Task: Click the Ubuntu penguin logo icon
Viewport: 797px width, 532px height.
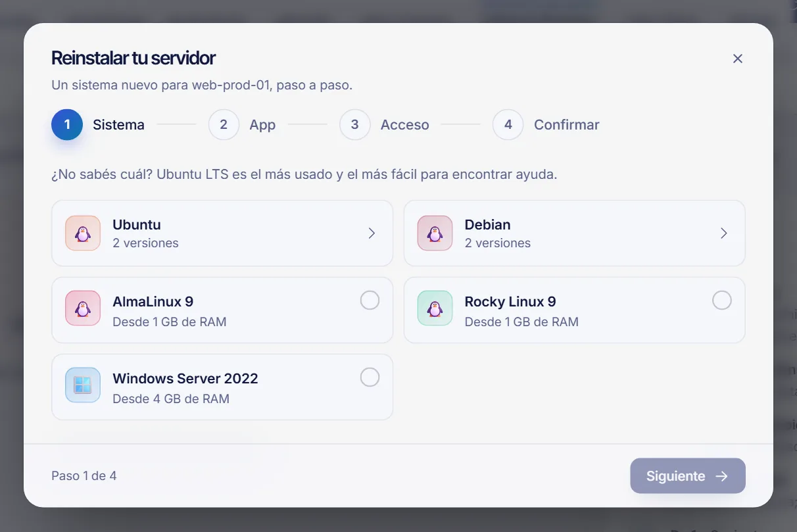Action: pyautogui.click(x=83, y=233)
